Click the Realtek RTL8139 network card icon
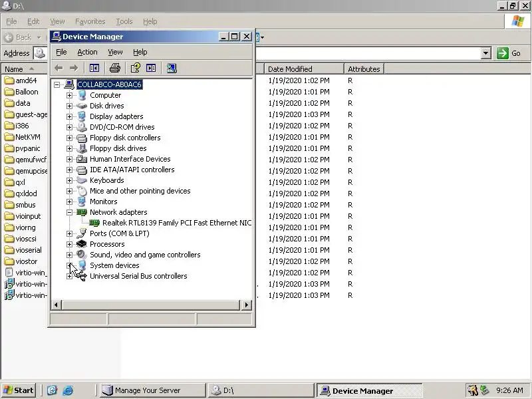This screenshot has width=532, height=399. [x=94, y=223]
